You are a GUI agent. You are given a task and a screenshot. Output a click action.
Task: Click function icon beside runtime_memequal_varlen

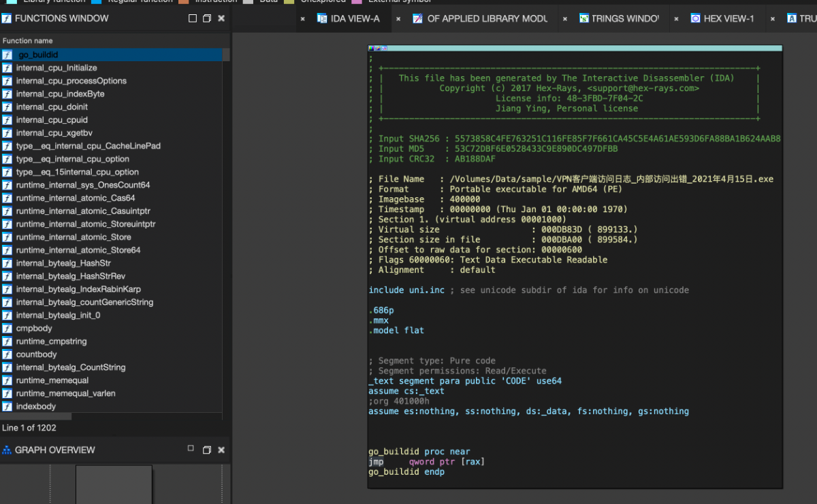(x=7, y=393)
